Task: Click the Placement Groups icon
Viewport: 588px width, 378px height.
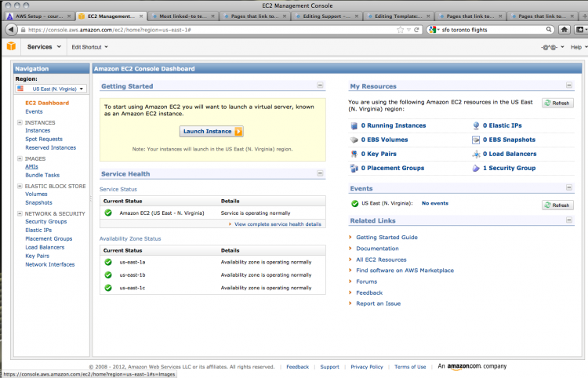Action: point(354,169)
